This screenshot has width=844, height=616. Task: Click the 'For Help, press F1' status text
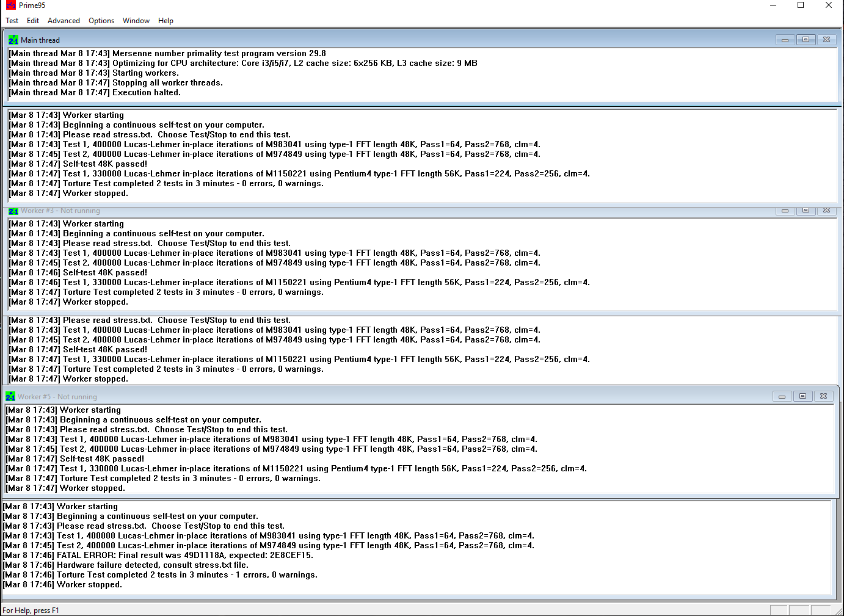pos(31,611)
